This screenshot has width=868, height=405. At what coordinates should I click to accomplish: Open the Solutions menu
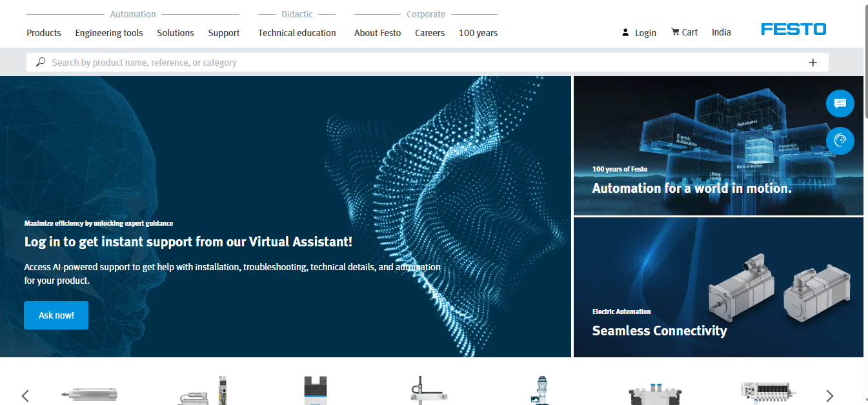pos(176,33)
